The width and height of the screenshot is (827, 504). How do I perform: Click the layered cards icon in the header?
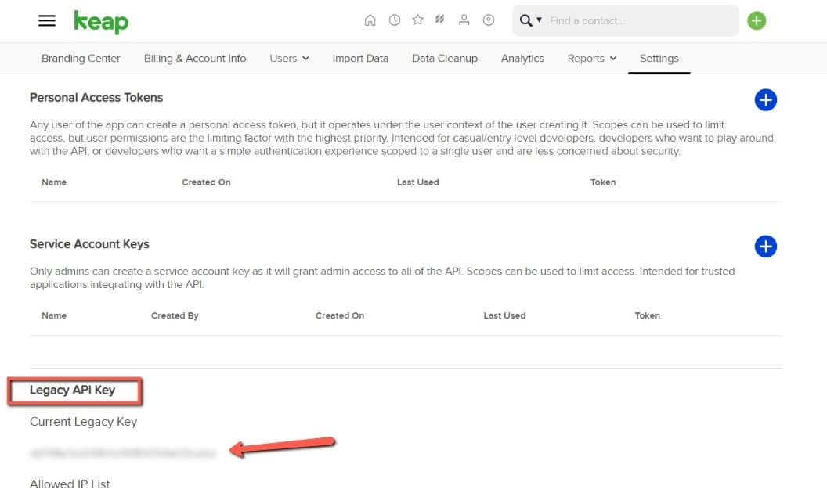coord(440,20)
